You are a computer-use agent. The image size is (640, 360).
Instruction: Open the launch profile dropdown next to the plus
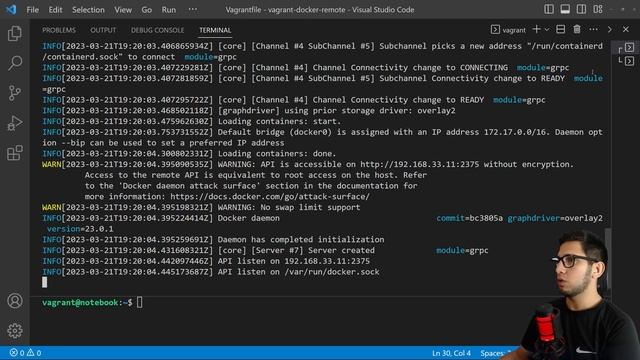[547, 29]
